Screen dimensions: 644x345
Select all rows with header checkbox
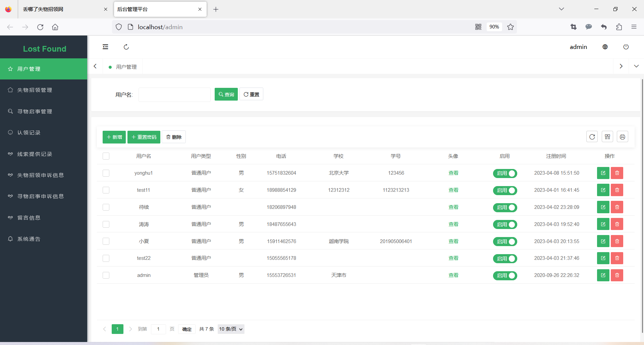pyautogui.click(x=106, y=156)
